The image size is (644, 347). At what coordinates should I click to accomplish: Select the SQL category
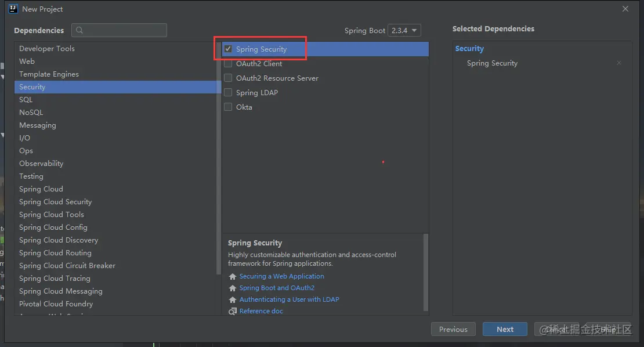point(117,99)
